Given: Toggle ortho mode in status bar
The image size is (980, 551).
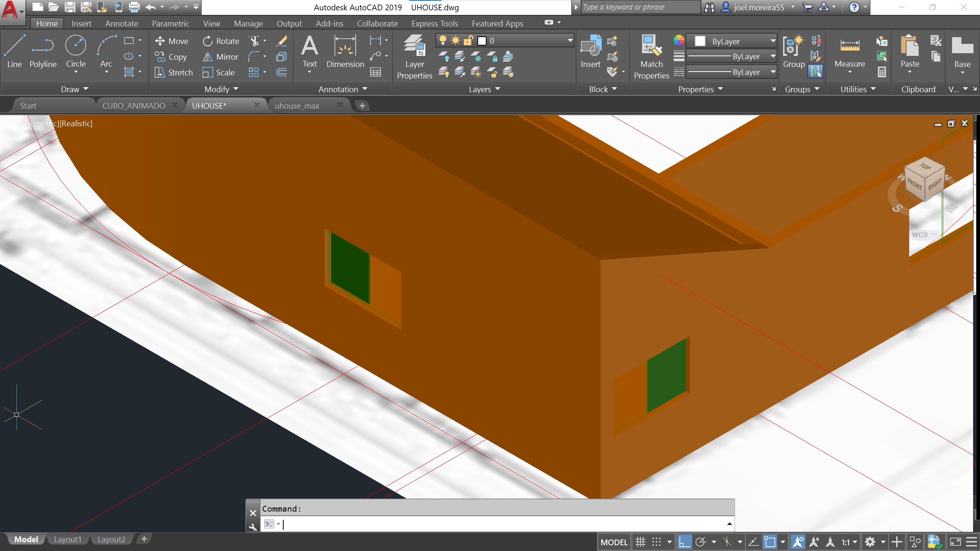Looking at the screenshot, I should [x=684, y=542].
